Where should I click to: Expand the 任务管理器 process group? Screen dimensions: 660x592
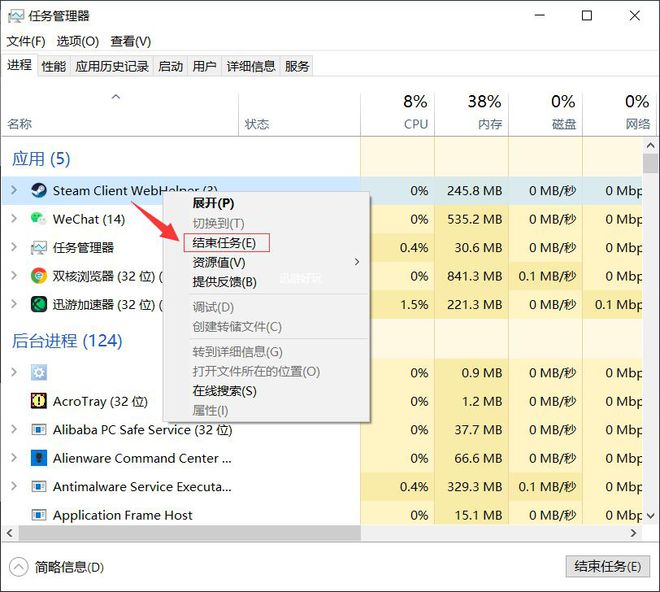(x=14, y=247)
